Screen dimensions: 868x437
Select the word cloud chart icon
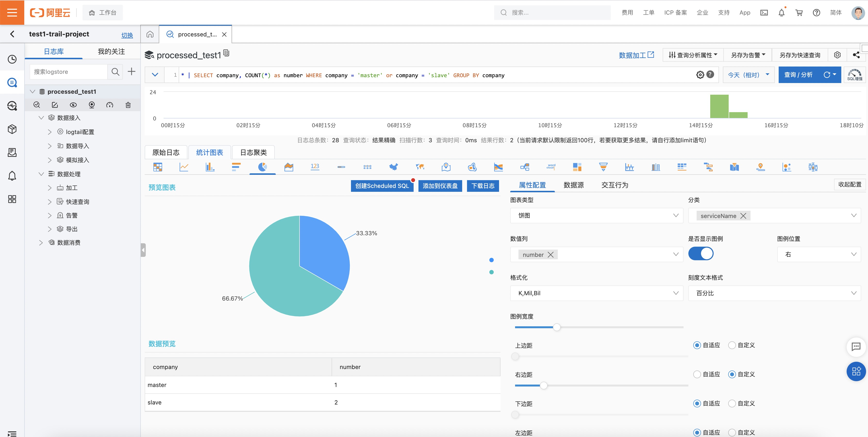[551, 167]
